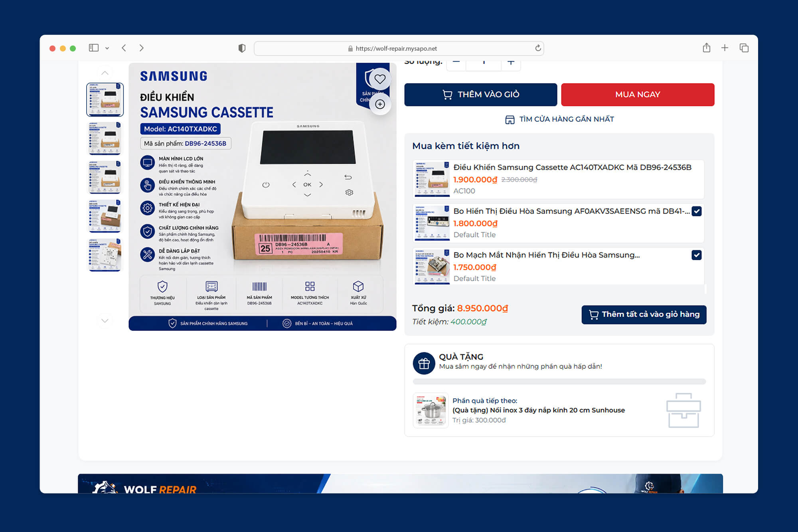The width and height of the screenshot is (798, 532).
Task: Open the Bo Hiển Thị Điều Hòa Samsung link
Action: (571, 211)
